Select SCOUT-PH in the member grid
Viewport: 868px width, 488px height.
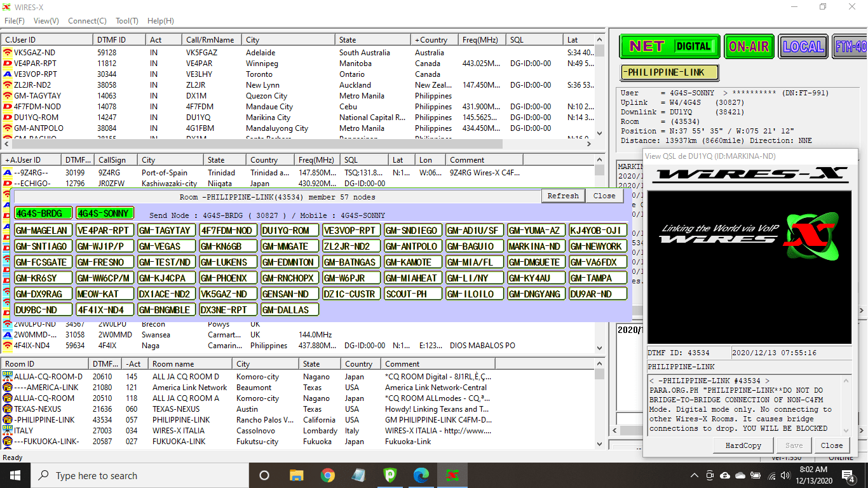point(412,294)
